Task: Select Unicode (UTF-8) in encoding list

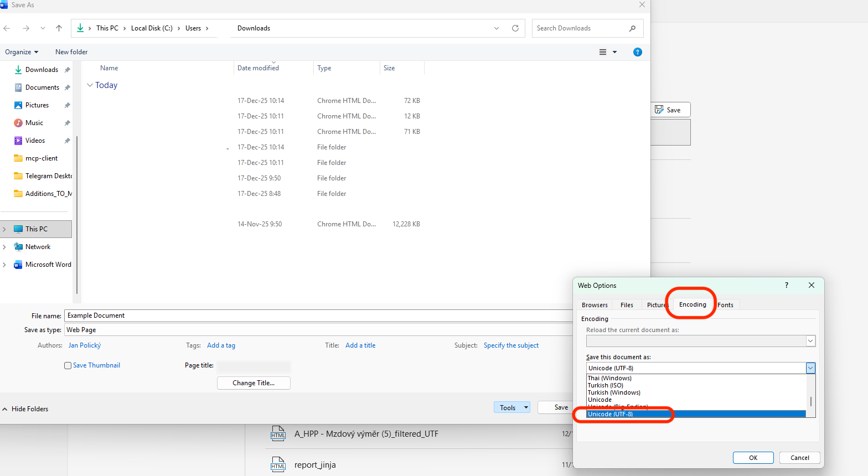Action: (x=611, y=414)
